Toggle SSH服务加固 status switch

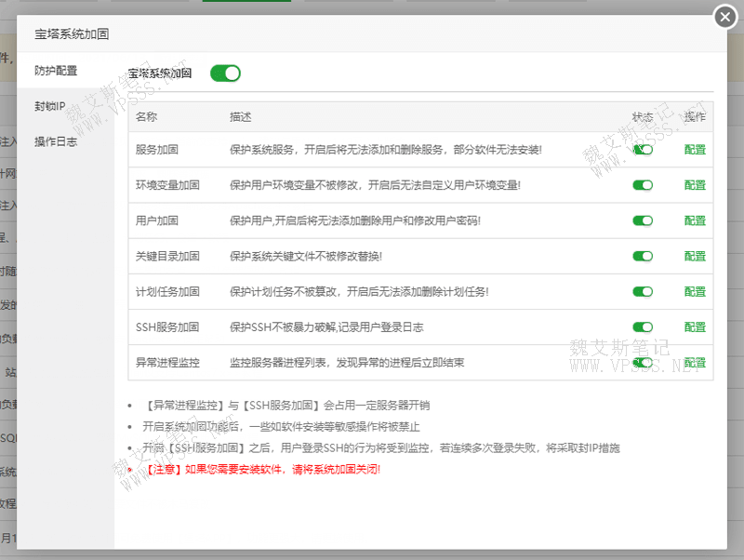(x=643, y=327)
